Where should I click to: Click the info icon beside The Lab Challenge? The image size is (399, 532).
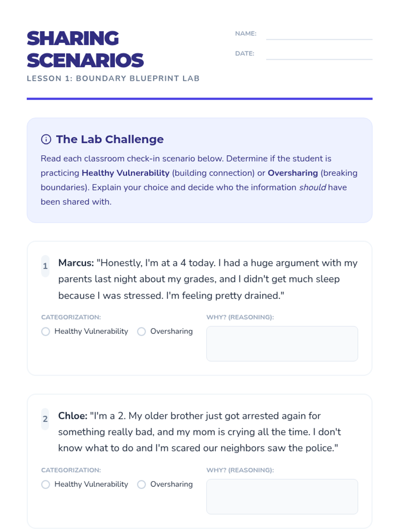click(x=46, y=139)
